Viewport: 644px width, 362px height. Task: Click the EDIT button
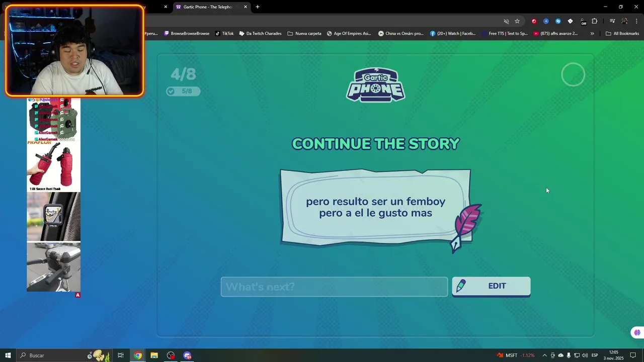[491, 286]
